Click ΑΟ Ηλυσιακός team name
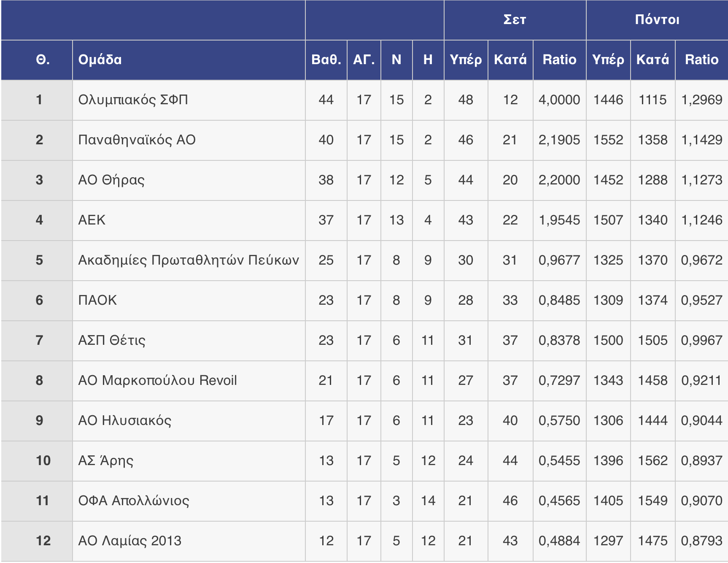 (125, 421)
